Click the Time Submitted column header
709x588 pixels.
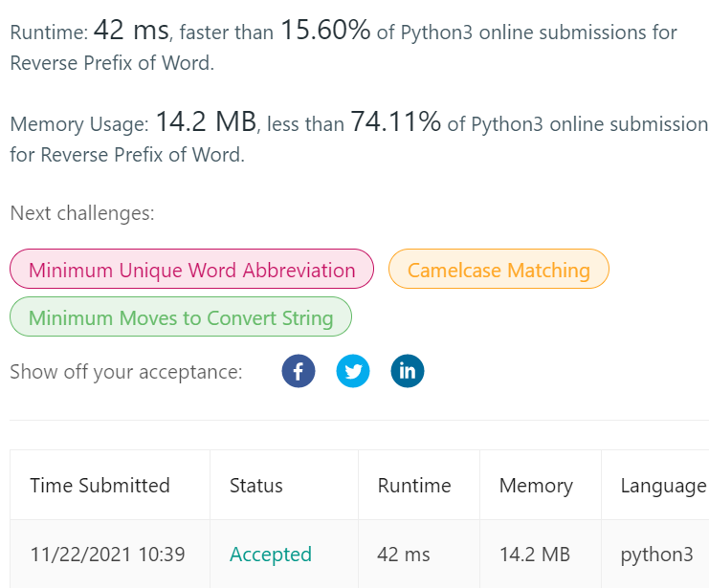tap(100, 486)
